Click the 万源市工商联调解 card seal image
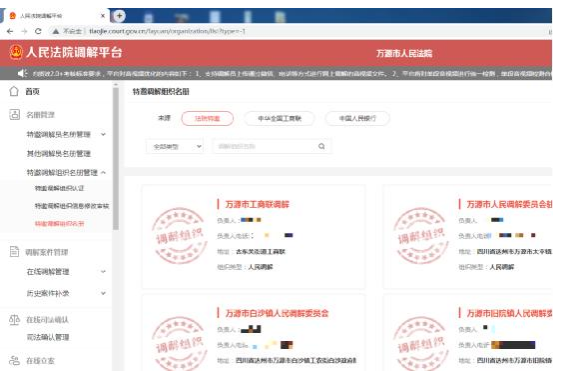Viewport: 574px width, 392px height. click(179, 236)
